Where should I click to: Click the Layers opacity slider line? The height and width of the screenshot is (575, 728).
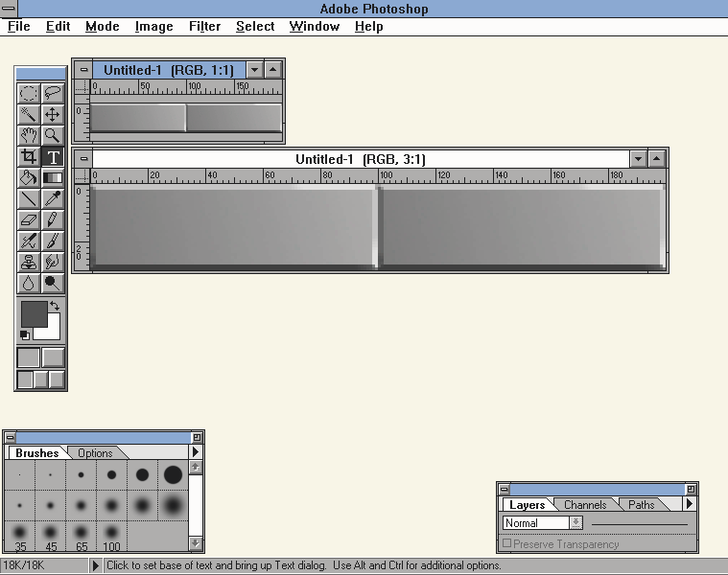pyautogui.click(x=640, y=524)
